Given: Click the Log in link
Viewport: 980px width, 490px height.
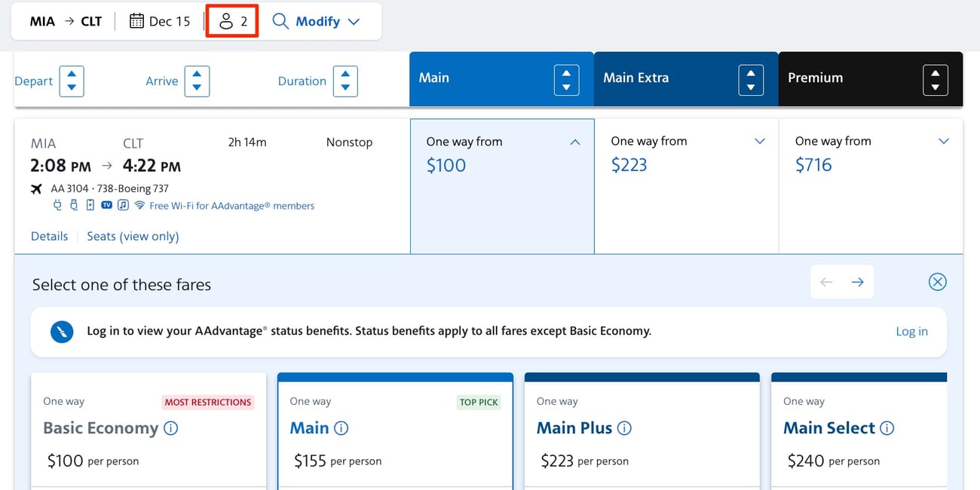Looking at the screenshot, I should click(911, 331).
